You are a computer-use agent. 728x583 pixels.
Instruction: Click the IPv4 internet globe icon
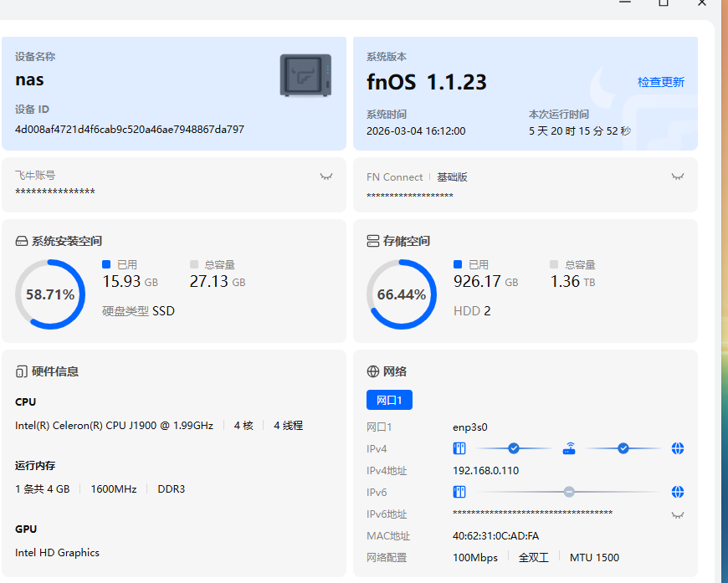click(678, 448)
